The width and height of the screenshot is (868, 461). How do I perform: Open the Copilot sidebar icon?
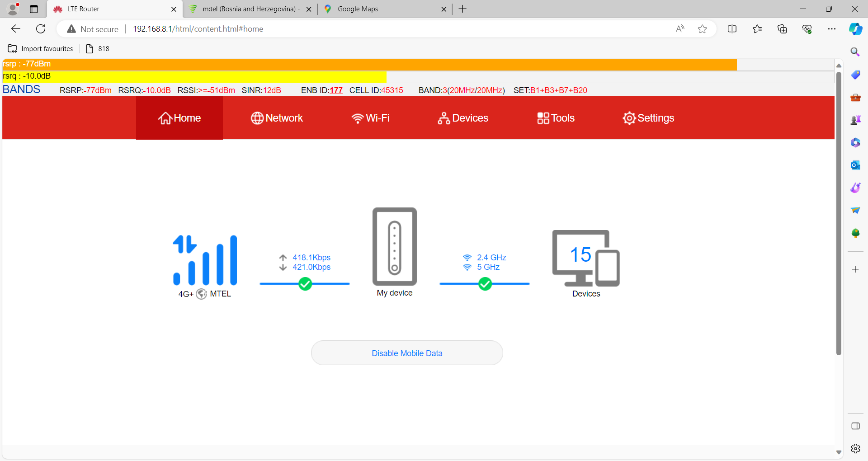[855, 29]
